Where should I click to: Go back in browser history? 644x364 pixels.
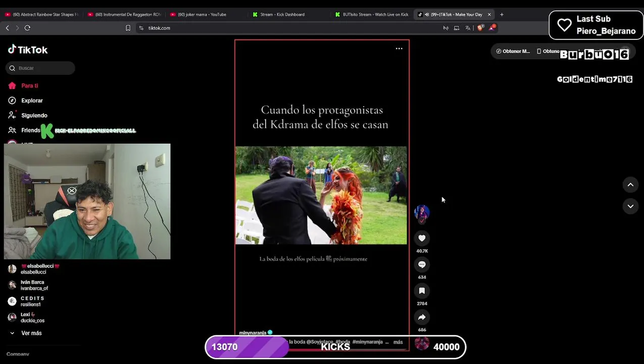click(x=7, y=28)
